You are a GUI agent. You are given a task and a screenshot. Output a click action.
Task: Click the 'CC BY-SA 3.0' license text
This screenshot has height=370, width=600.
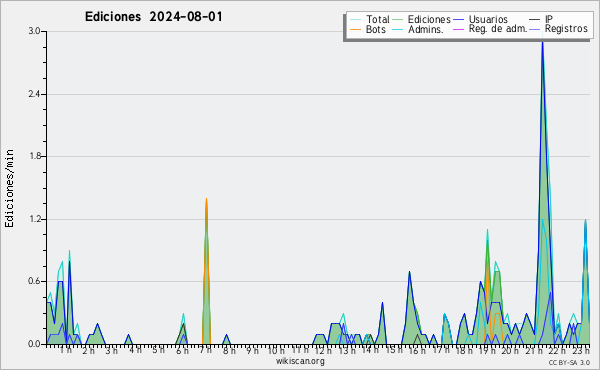point(569,362)
